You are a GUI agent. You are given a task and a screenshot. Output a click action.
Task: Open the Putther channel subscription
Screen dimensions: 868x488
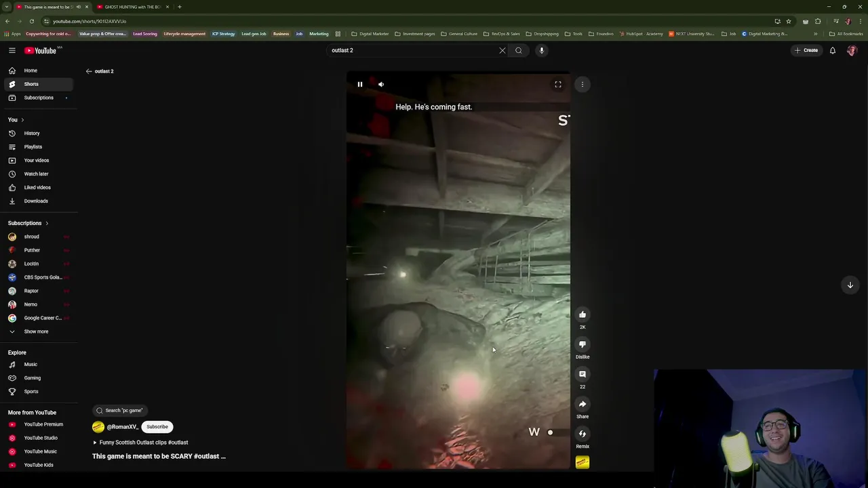(x=39, y=250)
